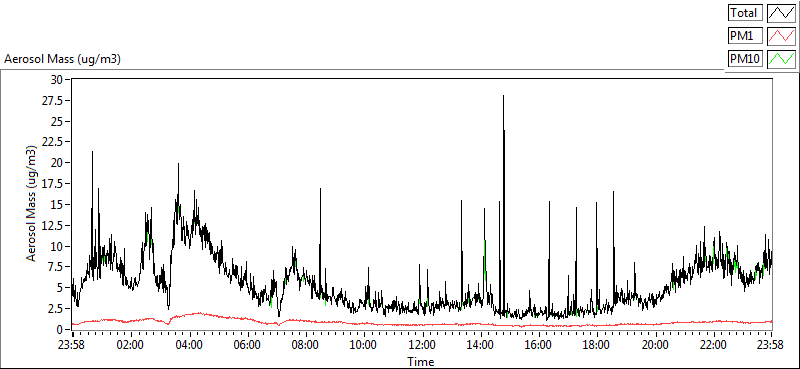Click the PM1 red plot legend icon
Image resolution: width=800 pixels, height=369 pixels.
click(781, 36)
